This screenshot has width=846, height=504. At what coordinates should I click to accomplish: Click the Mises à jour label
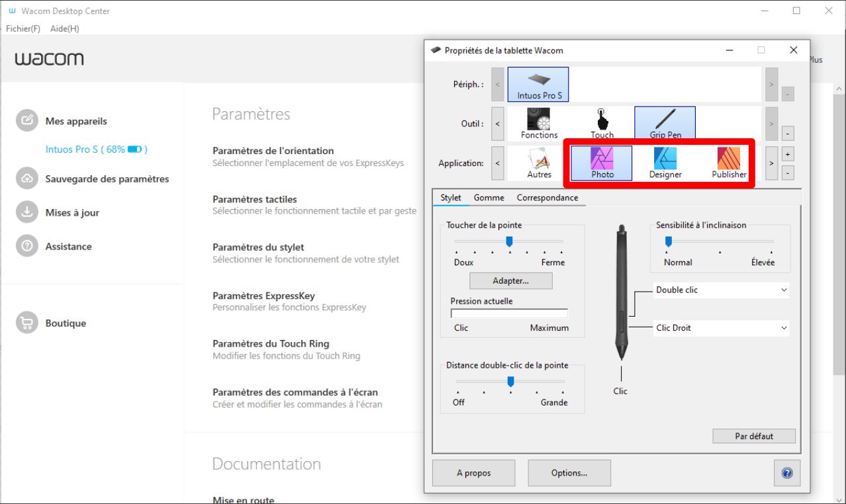click(x=72, y=212)
